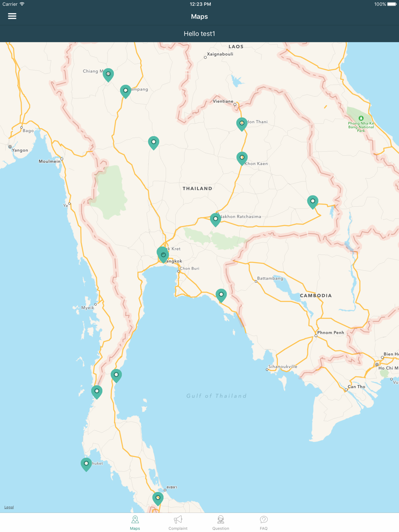Select the map pin at Phuket

tap(86, 465)
